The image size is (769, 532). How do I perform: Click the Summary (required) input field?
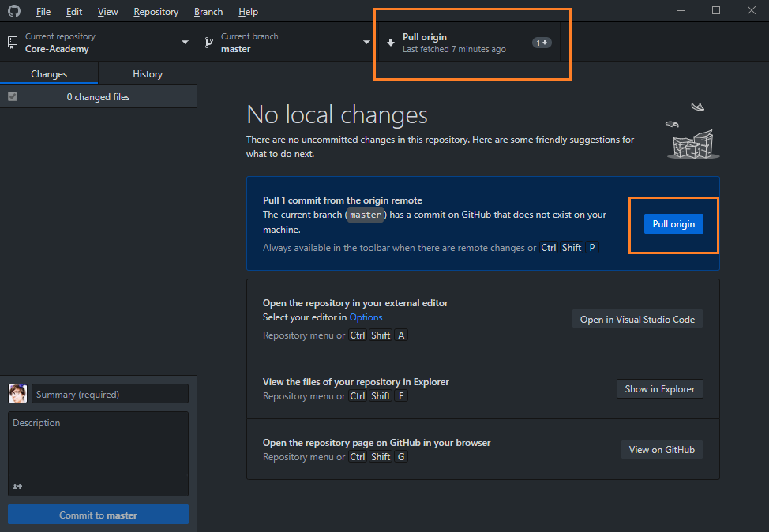[x=110, y=394]
